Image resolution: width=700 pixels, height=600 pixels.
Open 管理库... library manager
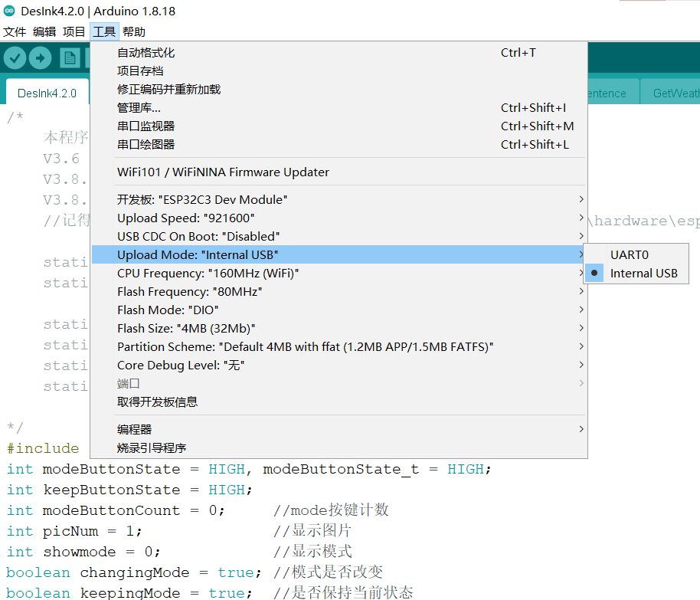tap(339, 108)
